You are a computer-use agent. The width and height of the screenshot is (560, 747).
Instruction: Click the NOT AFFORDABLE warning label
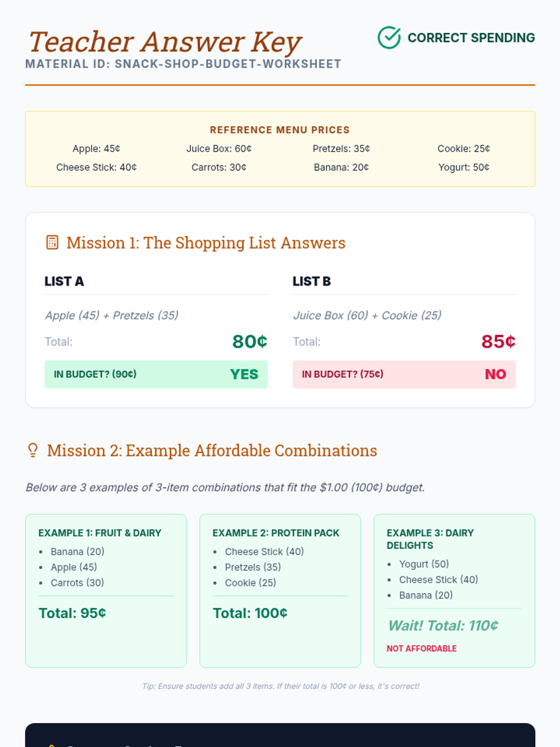[421, 648]
